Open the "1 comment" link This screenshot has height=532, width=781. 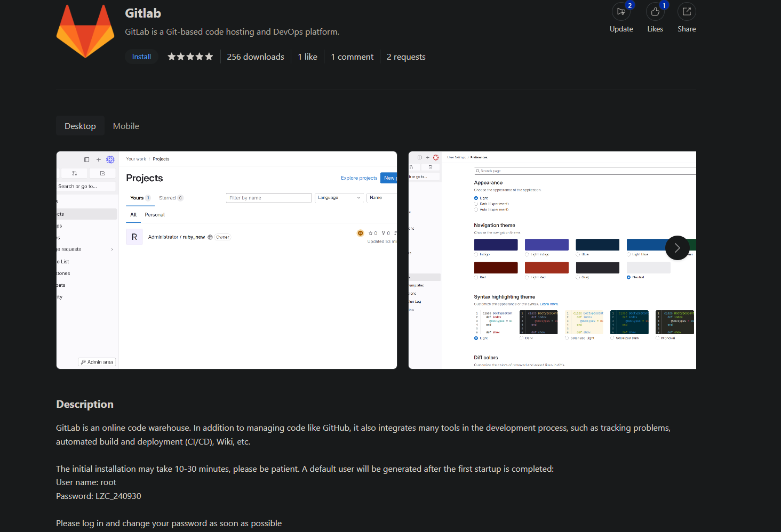352,57
